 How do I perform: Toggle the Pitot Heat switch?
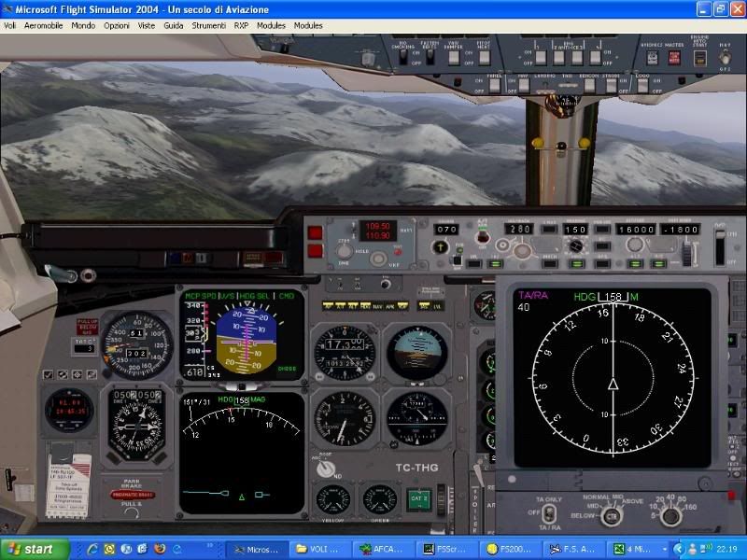(484, 58)
